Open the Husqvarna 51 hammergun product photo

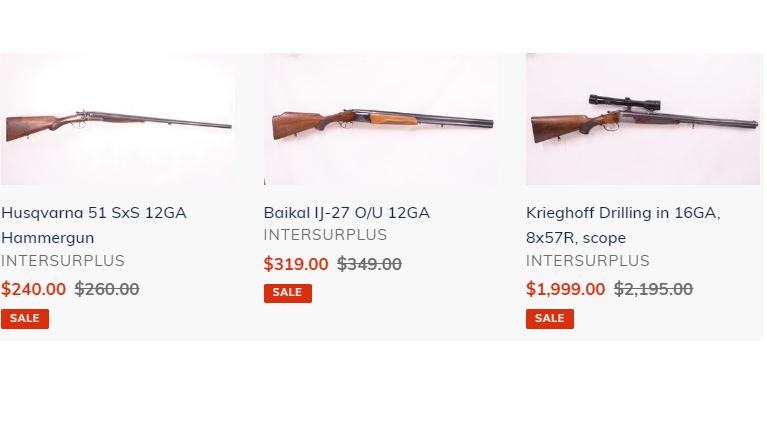point(118,120)
